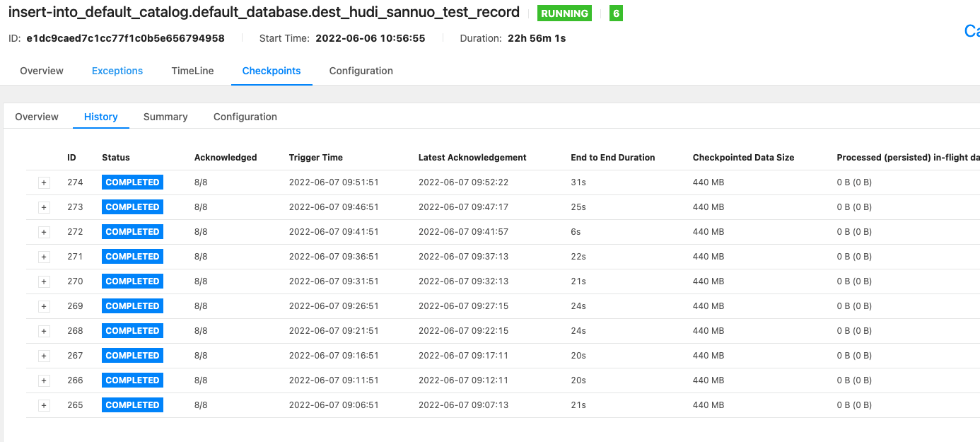Switch to the Exceptions tab
980x442 pixels.
[117, 71]
